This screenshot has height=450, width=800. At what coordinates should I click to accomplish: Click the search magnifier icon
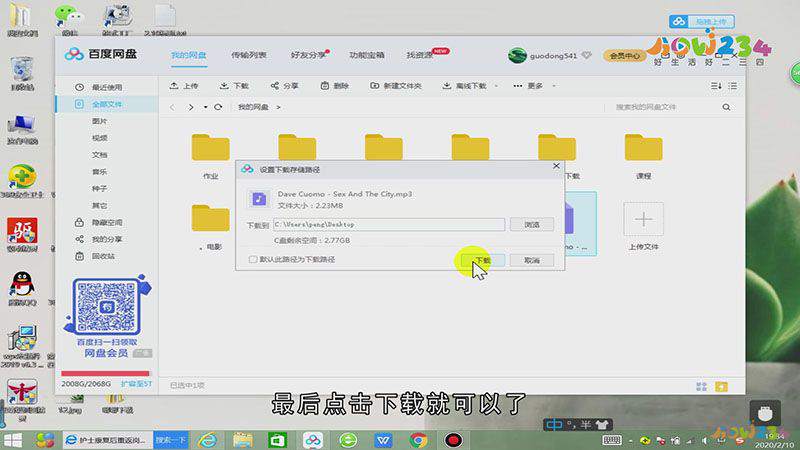tap(726, 107)
